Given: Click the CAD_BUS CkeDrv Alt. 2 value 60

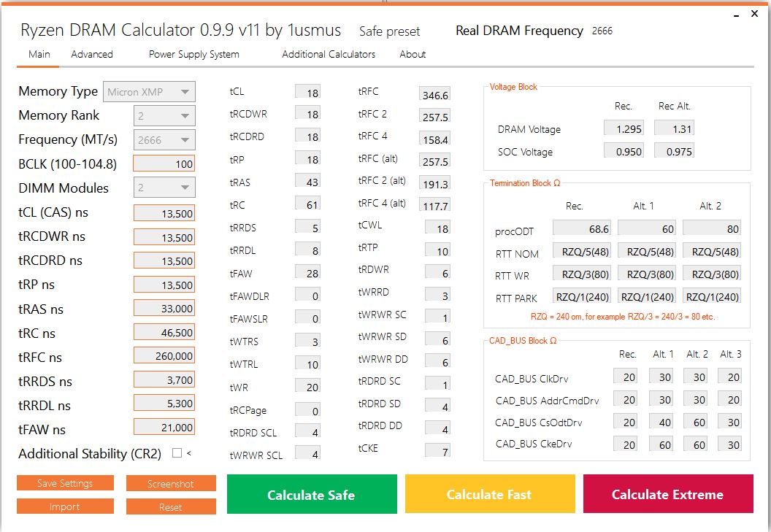Looking at the screenshot, I should 695,444.
